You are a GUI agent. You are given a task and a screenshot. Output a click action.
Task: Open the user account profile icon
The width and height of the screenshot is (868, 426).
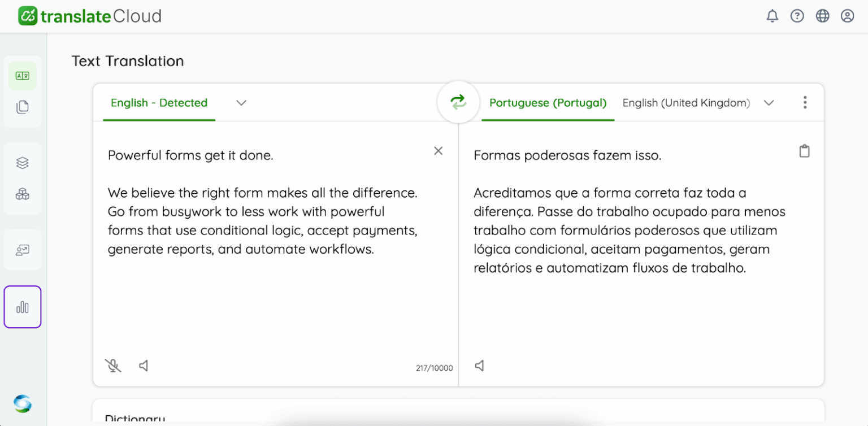[847, 16]
